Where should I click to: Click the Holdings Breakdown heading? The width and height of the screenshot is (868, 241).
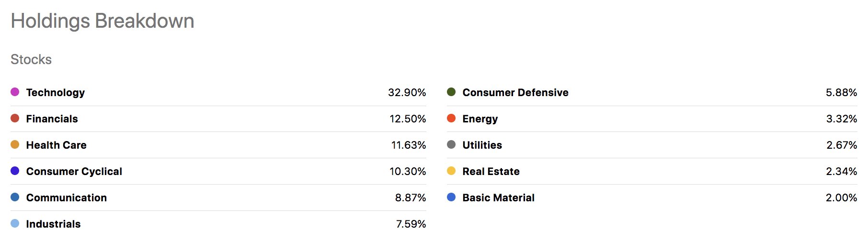pyautogui.click(x=103, y=21)
